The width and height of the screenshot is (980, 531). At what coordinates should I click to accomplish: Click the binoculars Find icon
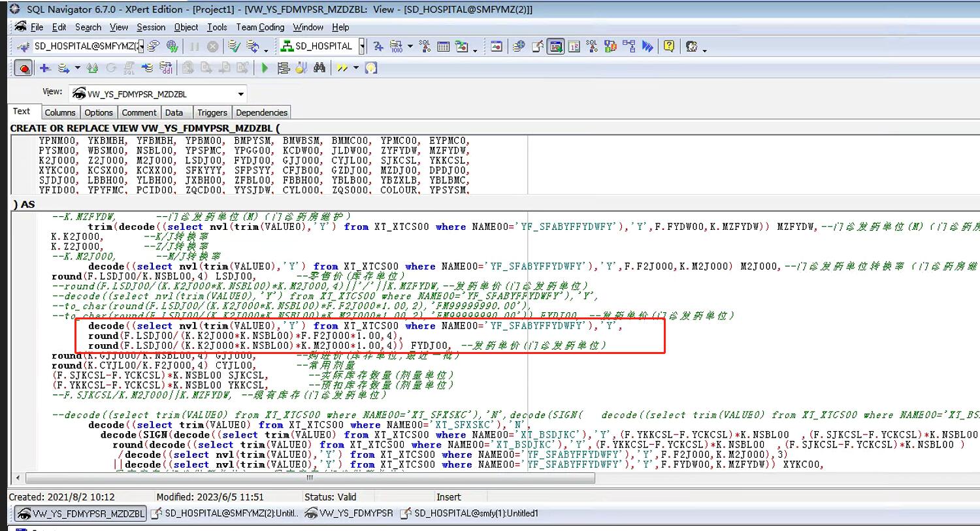[319, 68]
